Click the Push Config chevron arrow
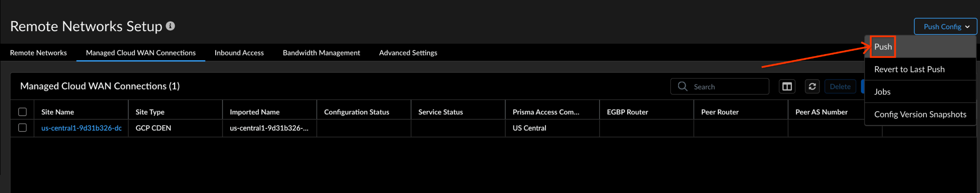Screen dimensions: 980x193 (x=968, y=27)
